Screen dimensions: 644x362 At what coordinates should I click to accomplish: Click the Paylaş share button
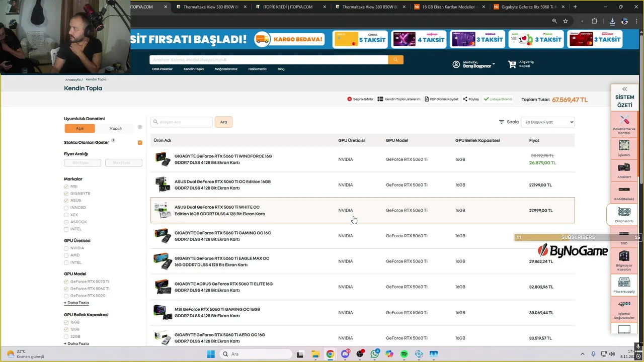click(x=471, y=99)
